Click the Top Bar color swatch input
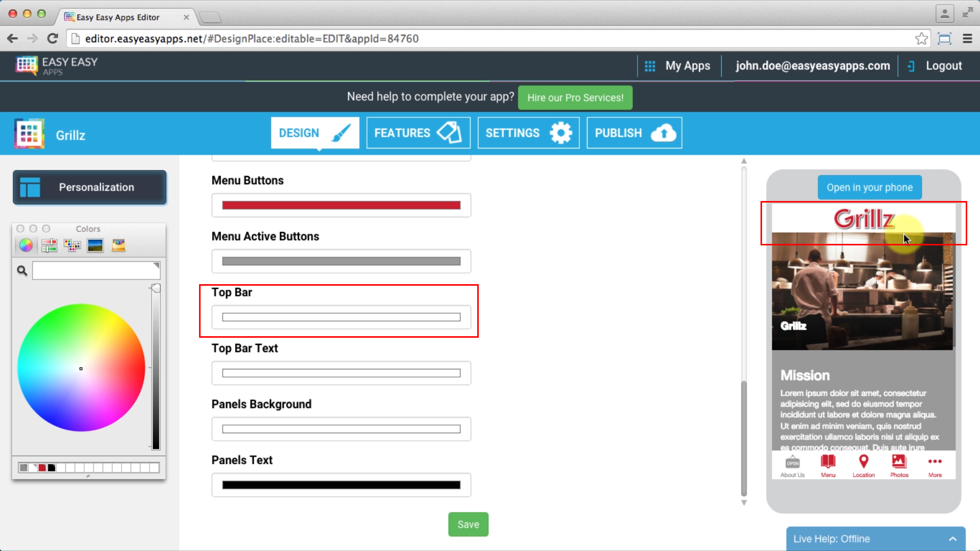980x551 pixels. (340, 317)
